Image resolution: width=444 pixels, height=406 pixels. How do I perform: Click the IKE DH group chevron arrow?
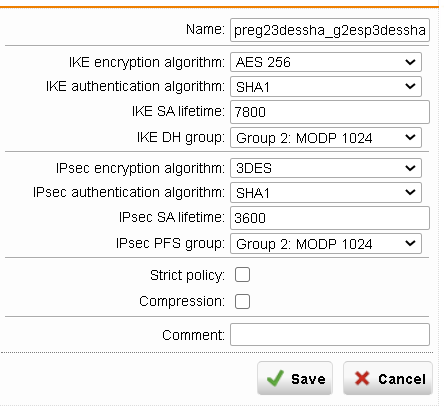point(410,137)
